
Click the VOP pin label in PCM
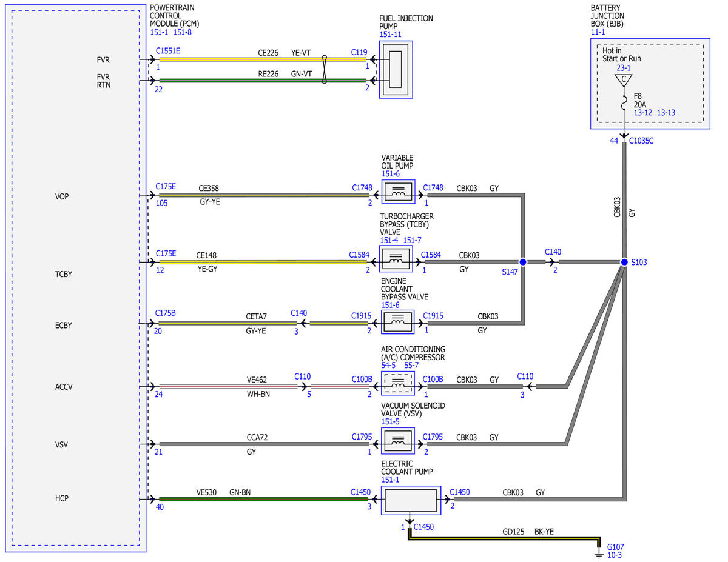[x=62, y=196]
